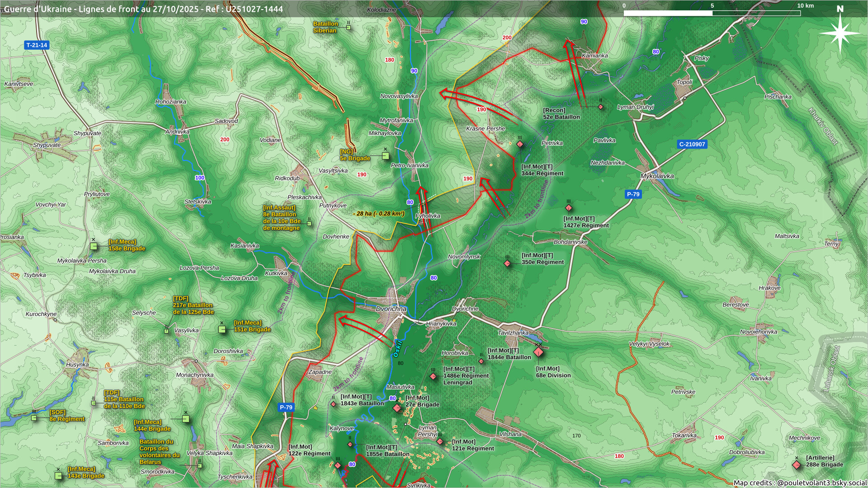Viewport: 868px width, 488px height.
Task: Click the 27e Brigade diamond marker
Action: [397, 408]
